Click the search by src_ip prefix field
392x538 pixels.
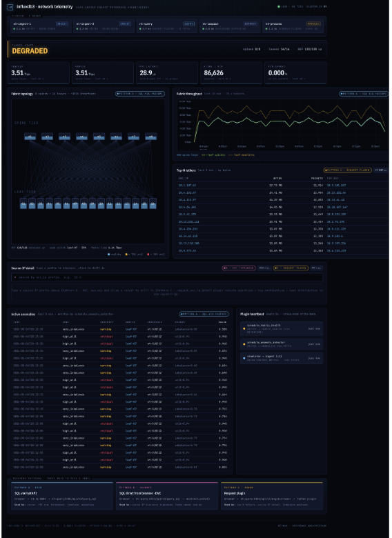pos(167,277)
